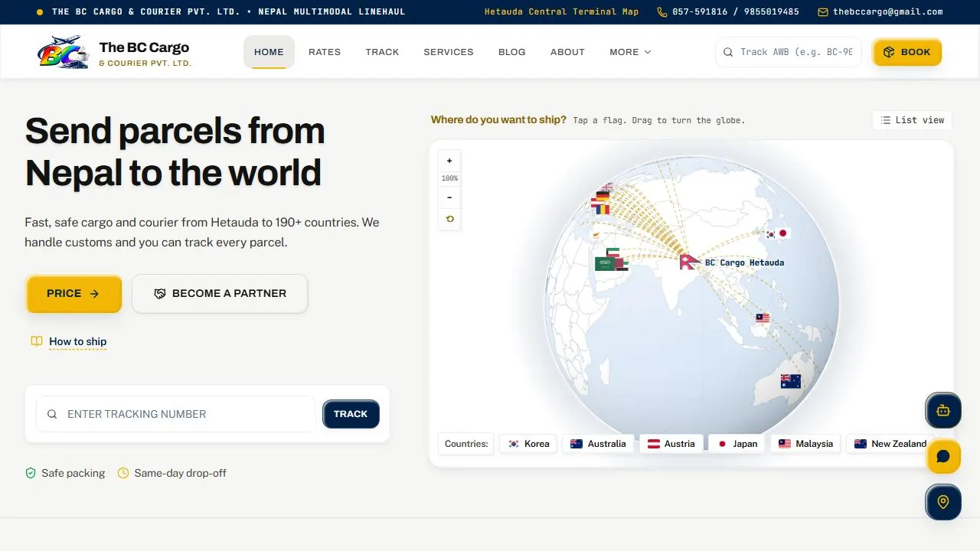Open Hetauda Central Terminal Map link
980x551 pixels.
(x=561, y=12)
